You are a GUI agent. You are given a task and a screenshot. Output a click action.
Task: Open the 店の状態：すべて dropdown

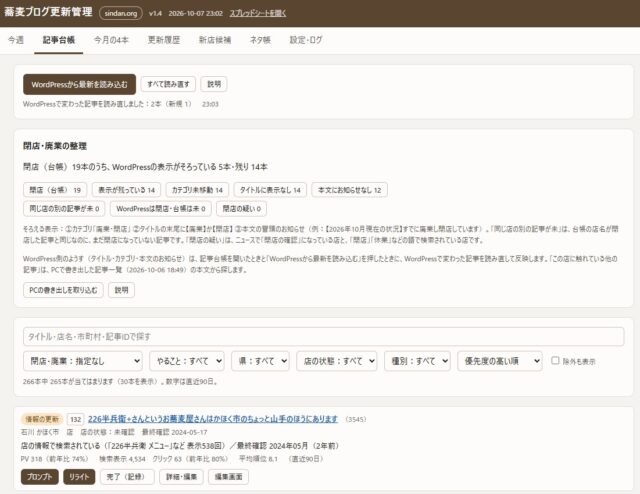pyautogui.click(x=337, y=361)
